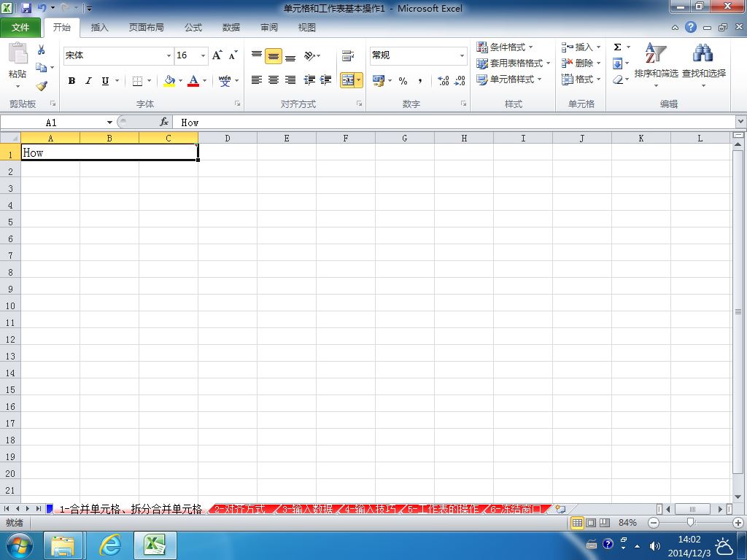
Task: Click the Help question mark in ribbon
Action: (x=691, y=27)
